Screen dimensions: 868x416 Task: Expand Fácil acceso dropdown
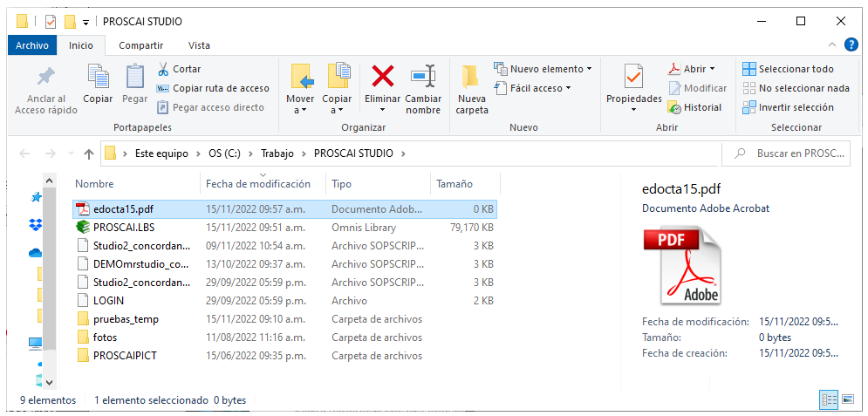568,88
